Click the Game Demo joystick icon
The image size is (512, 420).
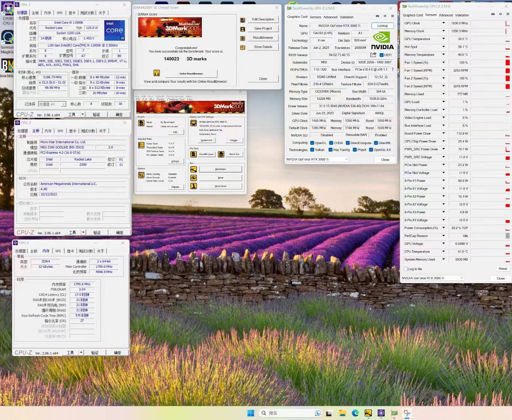tap(194, 186)
